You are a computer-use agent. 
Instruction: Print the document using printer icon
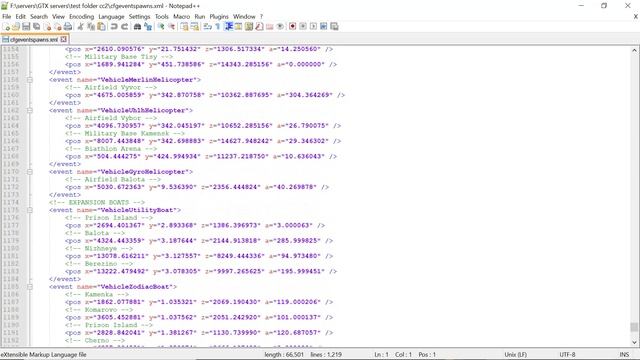pos(67,27)
